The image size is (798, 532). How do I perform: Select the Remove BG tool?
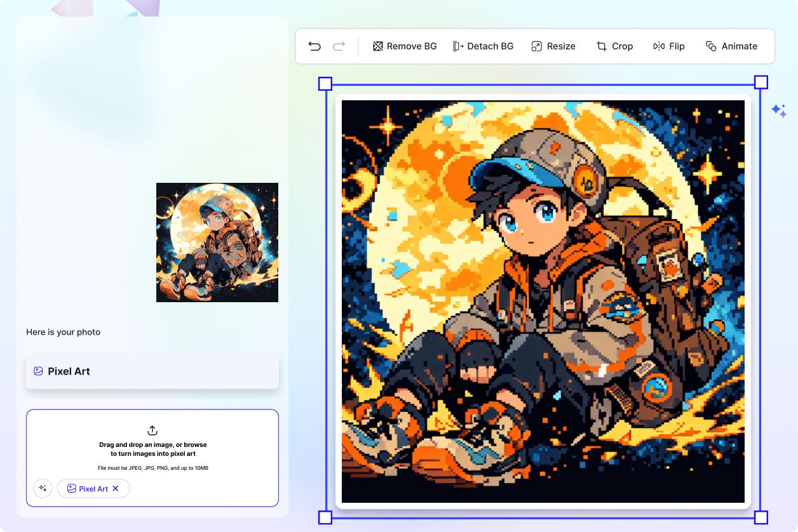point(405,46)
